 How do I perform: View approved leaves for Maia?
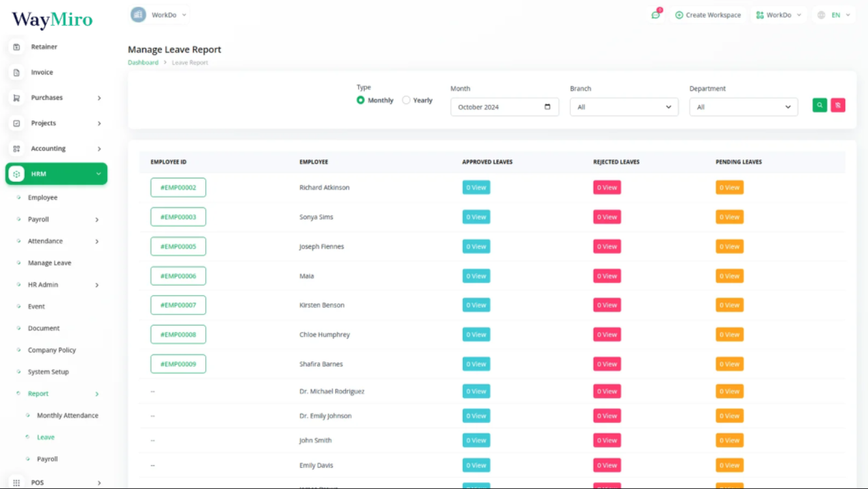click(476, 276)
